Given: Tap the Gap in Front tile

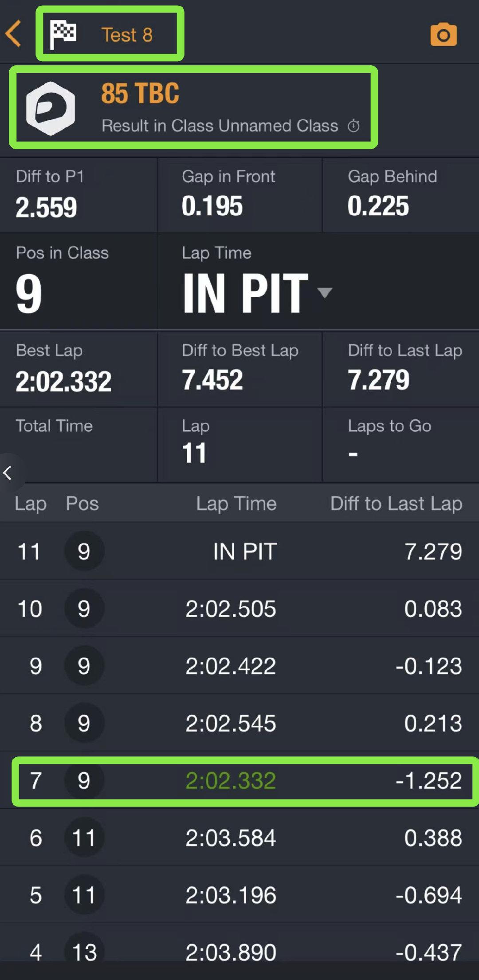Looking at the screenshot, I should [240, 195].
